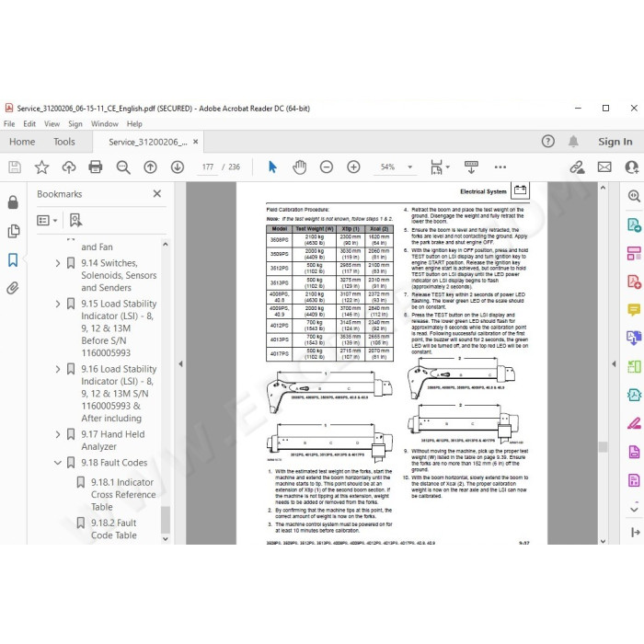Choose the Selection arrow tool
644x644 pixels.
click(272, 167)
